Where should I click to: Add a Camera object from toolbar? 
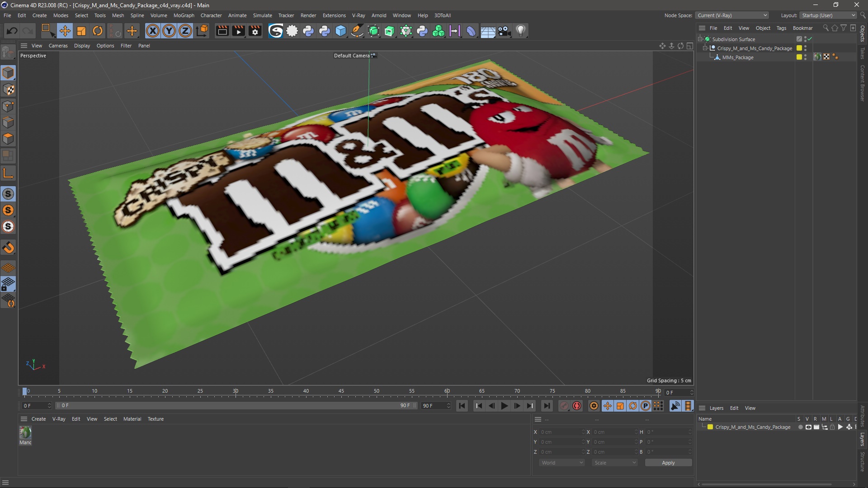504,31
